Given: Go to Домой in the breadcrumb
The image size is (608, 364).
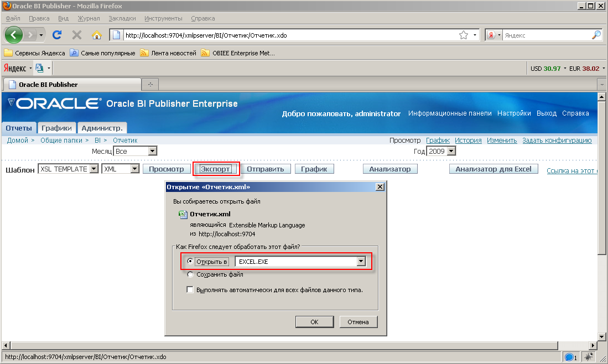Looking at the screenshot, I should point(18,141).
